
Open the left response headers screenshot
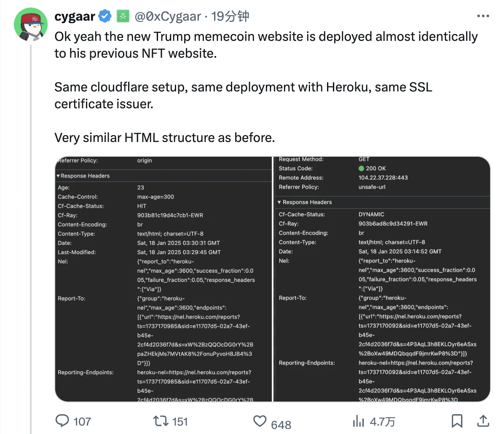(x=164, y=279)
